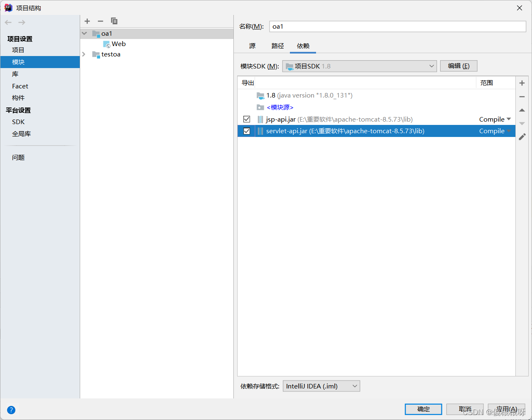Select the <模块源> dependency row

(x=376, y=107)
